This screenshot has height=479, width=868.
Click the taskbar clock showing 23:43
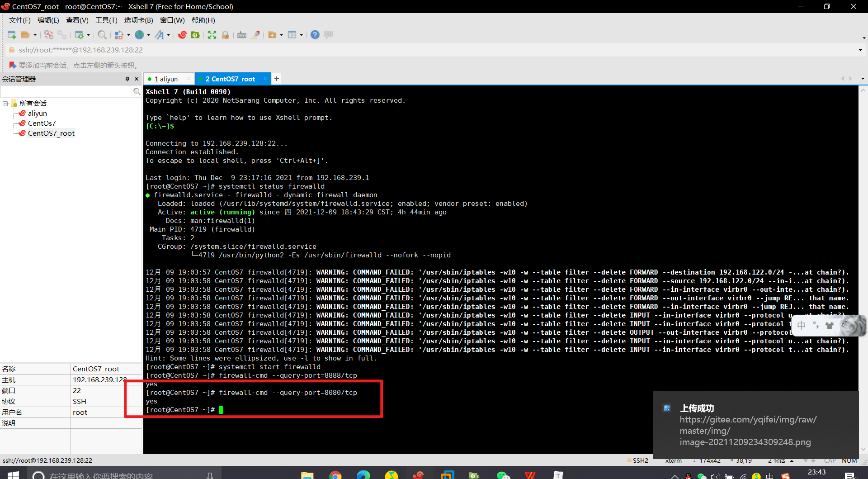pos(816,472)
